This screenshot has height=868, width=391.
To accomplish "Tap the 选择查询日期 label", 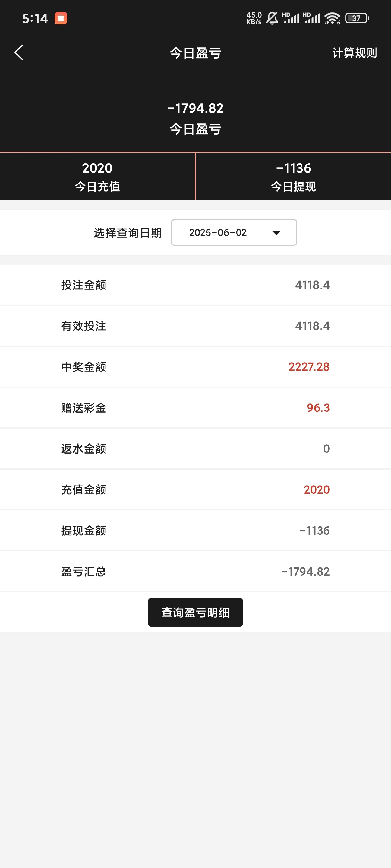I will [x=128, y=233].
